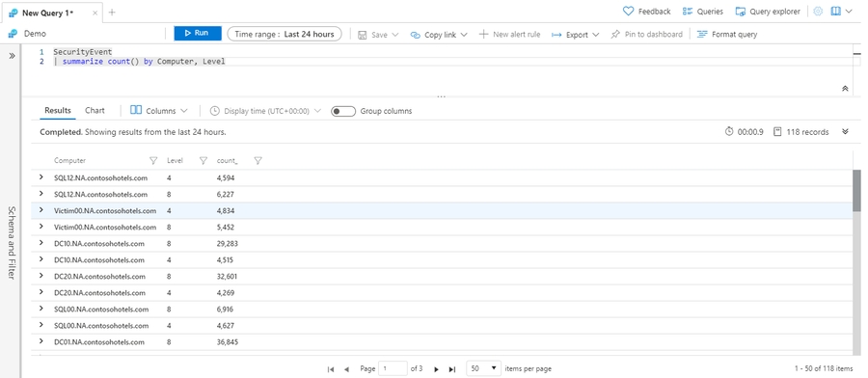The height and width of the screenshot is (378, 868).
Task: Expand results details double chevron near 118 records
Action: tap(845, 132)
